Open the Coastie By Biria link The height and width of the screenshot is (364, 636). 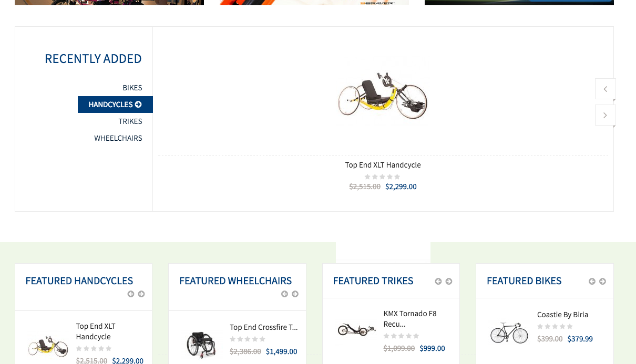pyautogui.click(x=562, y=315)
